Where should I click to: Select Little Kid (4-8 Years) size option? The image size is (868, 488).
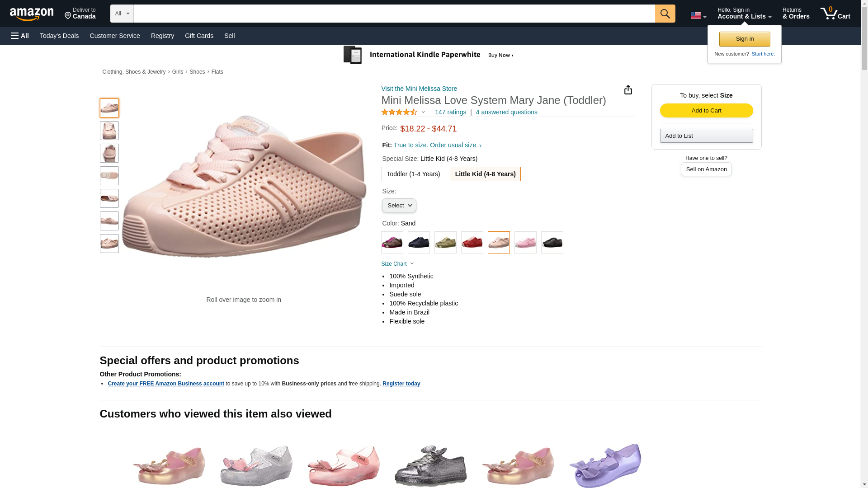pos(485,174)
